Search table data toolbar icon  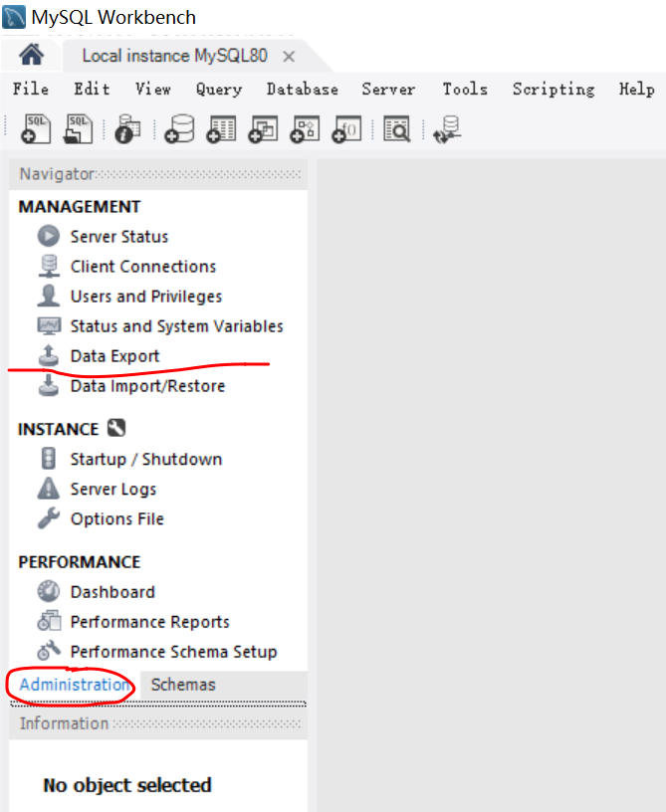coord(397,129)
